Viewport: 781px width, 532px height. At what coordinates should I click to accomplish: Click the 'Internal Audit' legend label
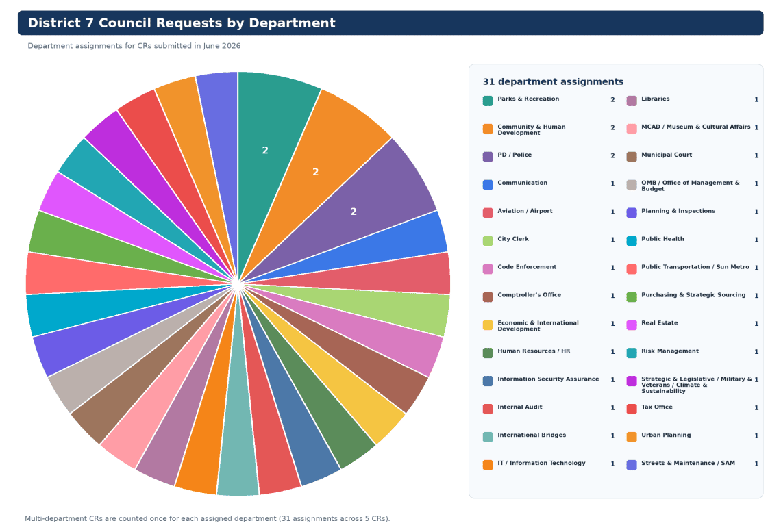pyautogui.click(x=519, y=407)
